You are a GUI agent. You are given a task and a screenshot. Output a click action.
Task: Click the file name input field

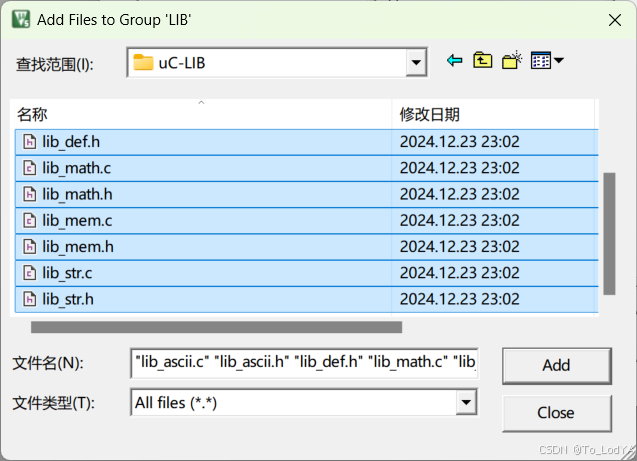tap(304, 362)
